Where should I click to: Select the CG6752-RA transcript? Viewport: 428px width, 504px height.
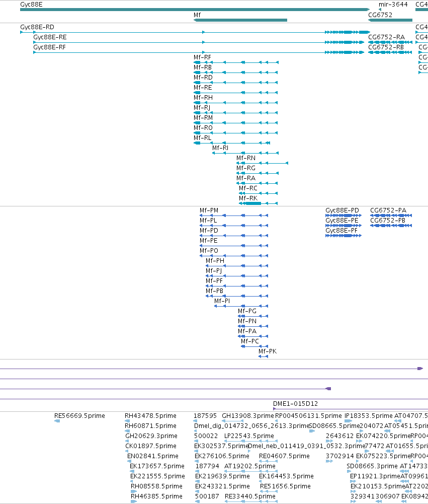[390, 42]
